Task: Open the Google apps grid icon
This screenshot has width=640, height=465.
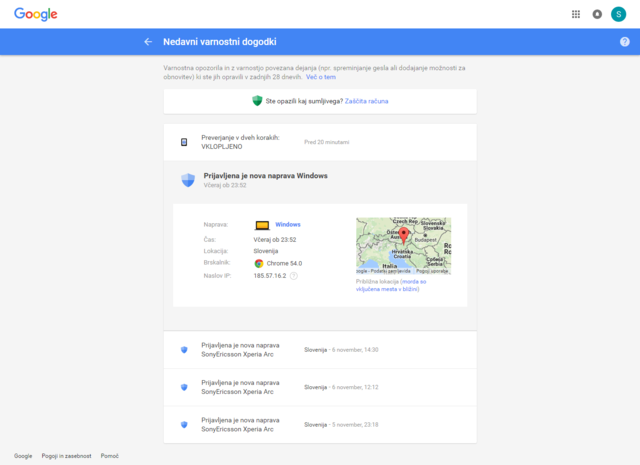Action: 576,14
